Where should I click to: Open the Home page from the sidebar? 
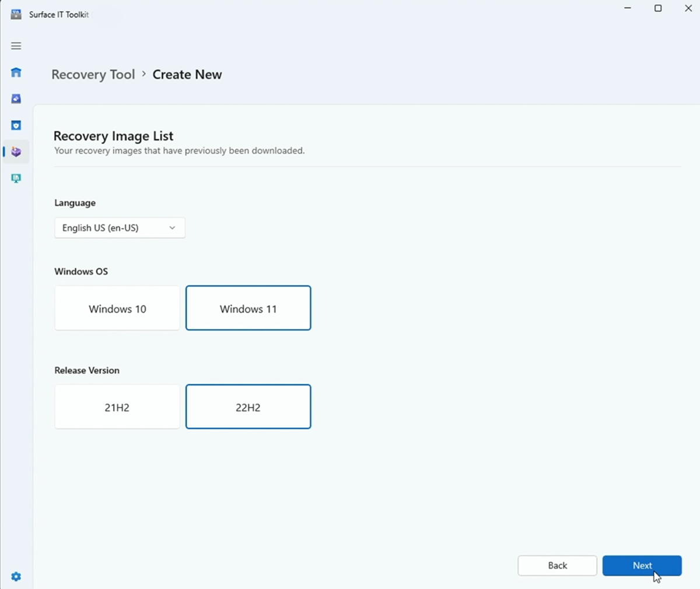(16, 72)
